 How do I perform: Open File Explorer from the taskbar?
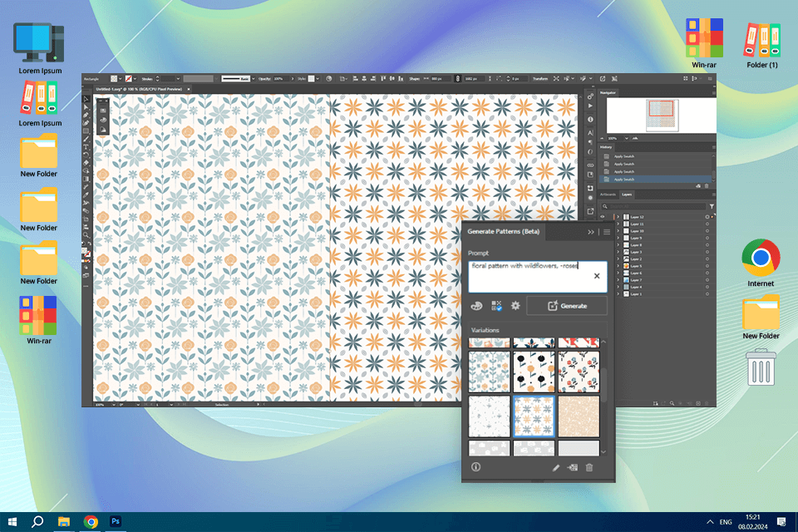point(64,522)
